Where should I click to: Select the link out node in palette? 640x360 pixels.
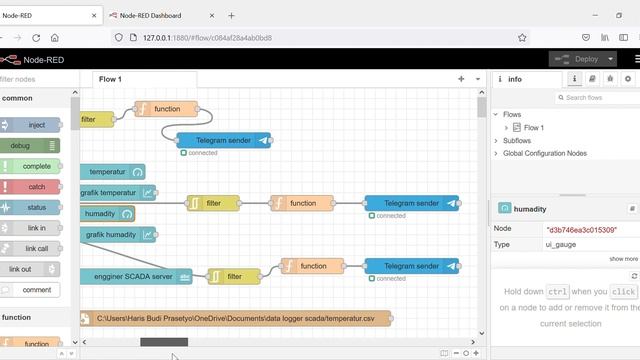pyautogui.click(x=30, y=269)
